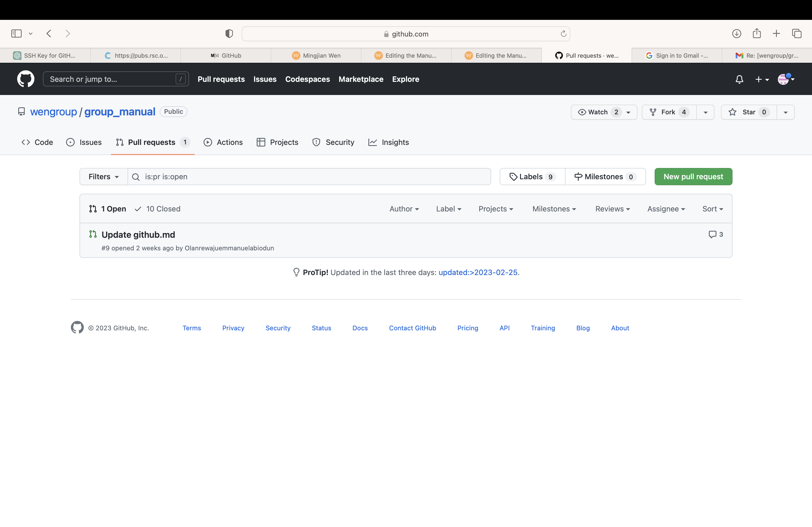
Task: Open the Sort dropdown
Action: pos(712,208)
